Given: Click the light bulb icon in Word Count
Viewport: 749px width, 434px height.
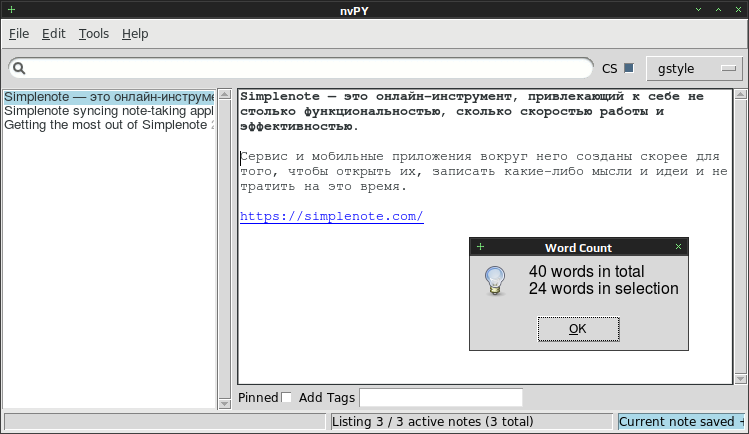Looking at the screenshot, I should tap(495, 280).
